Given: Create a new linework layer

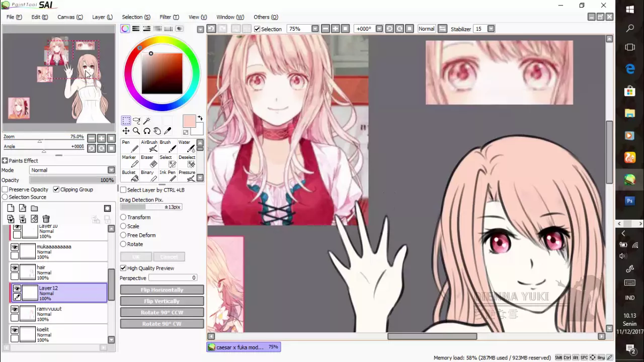Looking at the screenshot, I should click(x=23, y=208).
